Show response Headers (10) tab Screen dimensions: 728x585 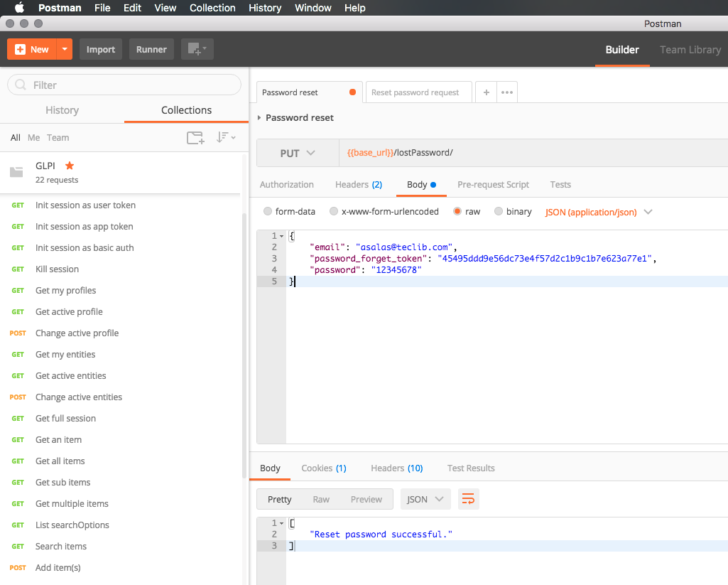tap(396, 468)
